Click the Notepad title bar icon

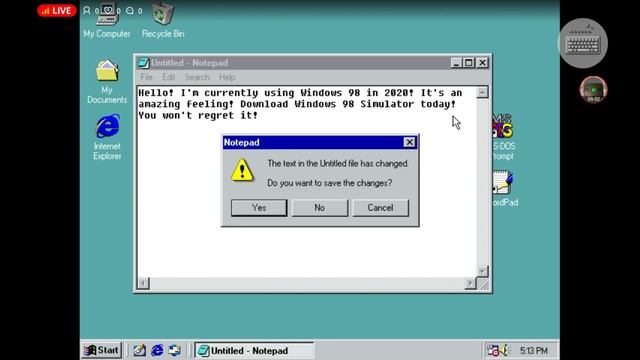(143, 63)
